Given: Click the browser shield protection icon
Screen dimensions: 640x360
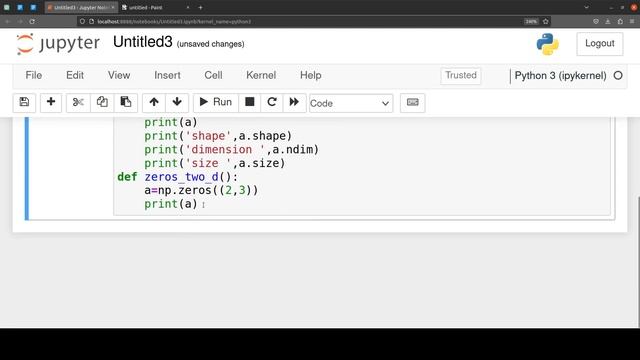Looking at the screenshot, I should point(596,21).
